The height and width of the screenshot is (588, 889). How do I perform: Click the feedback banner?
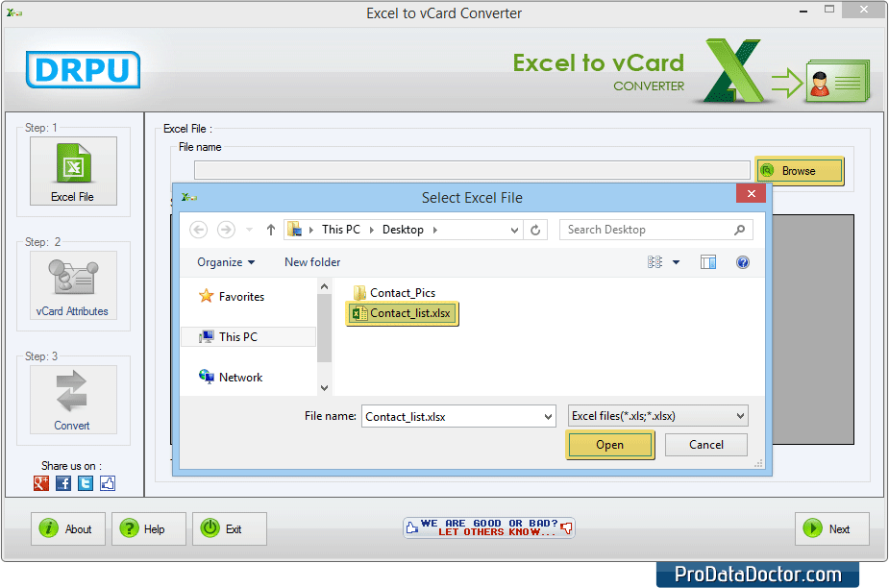point(489,527)
